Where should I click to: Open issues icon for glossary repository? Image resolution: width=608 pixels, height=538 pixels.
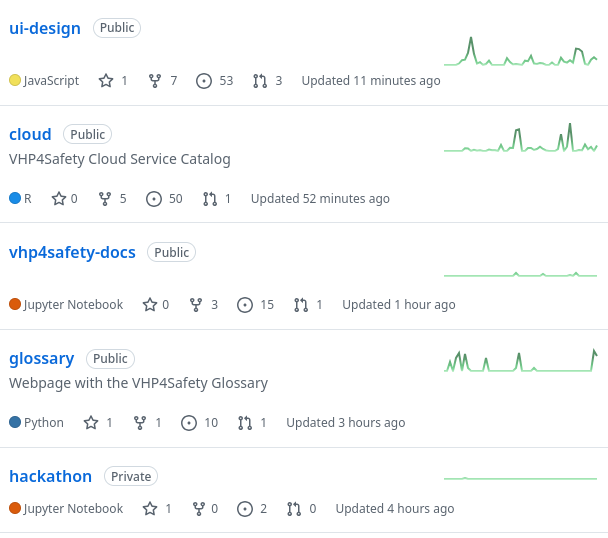click(x=189, y=423)
